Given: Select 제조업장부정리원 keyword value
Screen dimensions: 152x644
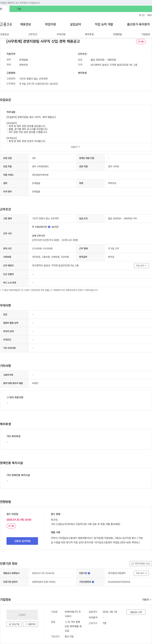Looking at the screenshot, I should (40, 175).
